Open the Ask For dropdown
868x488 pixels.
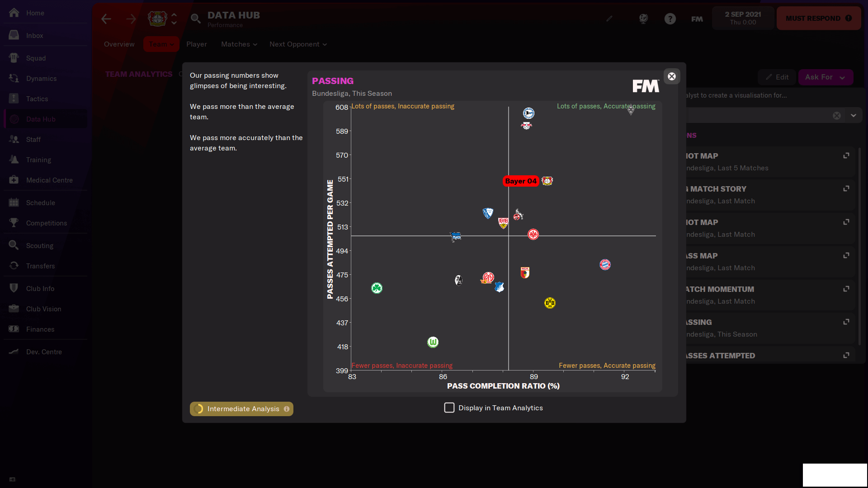(x=826, y=77)
